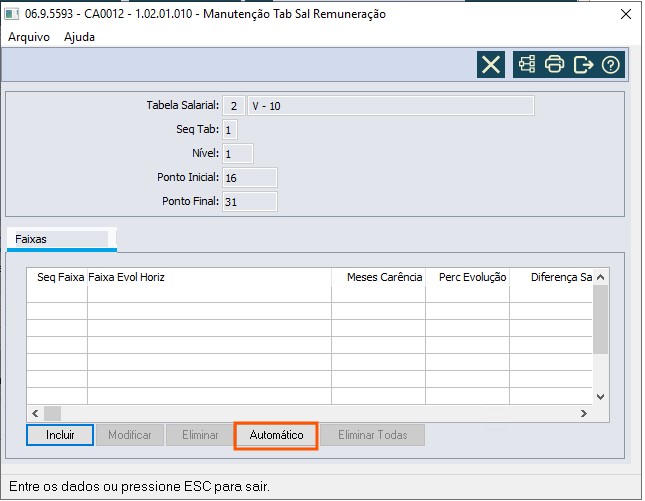Click the Eliminar button
The height and width of the screenshot is (501, 645).
tap(200, 435)
